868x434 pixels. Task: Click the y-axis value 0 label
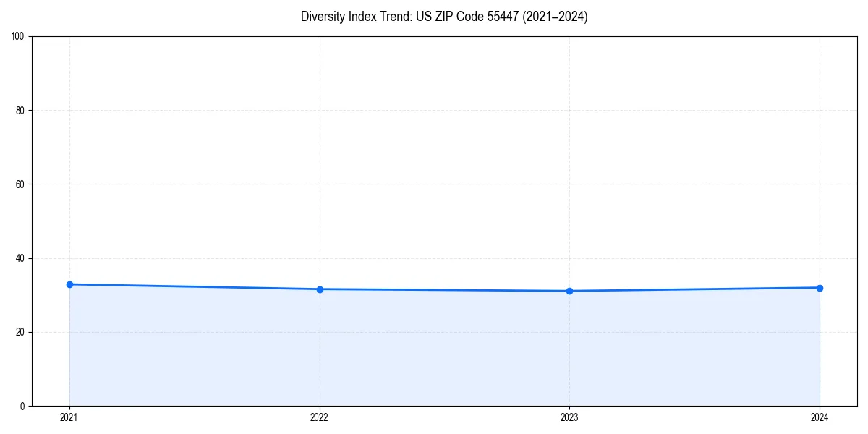point(22,404)
